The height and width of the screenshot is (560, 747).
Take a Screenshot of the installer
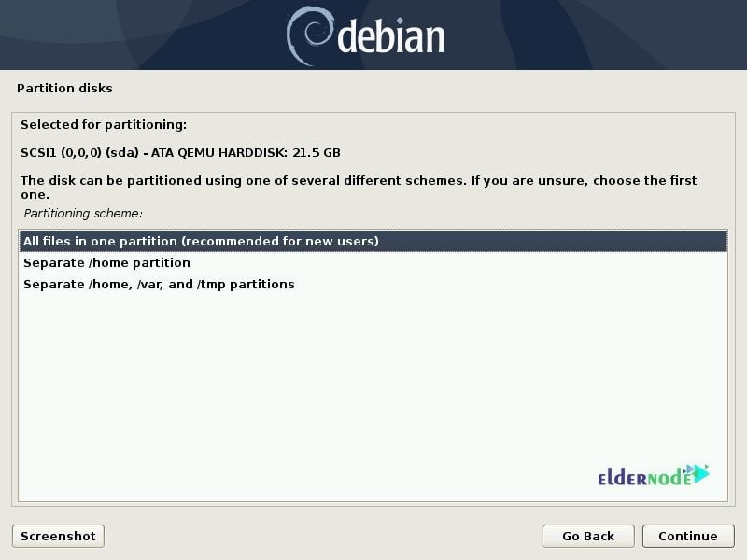coord(58,536)
